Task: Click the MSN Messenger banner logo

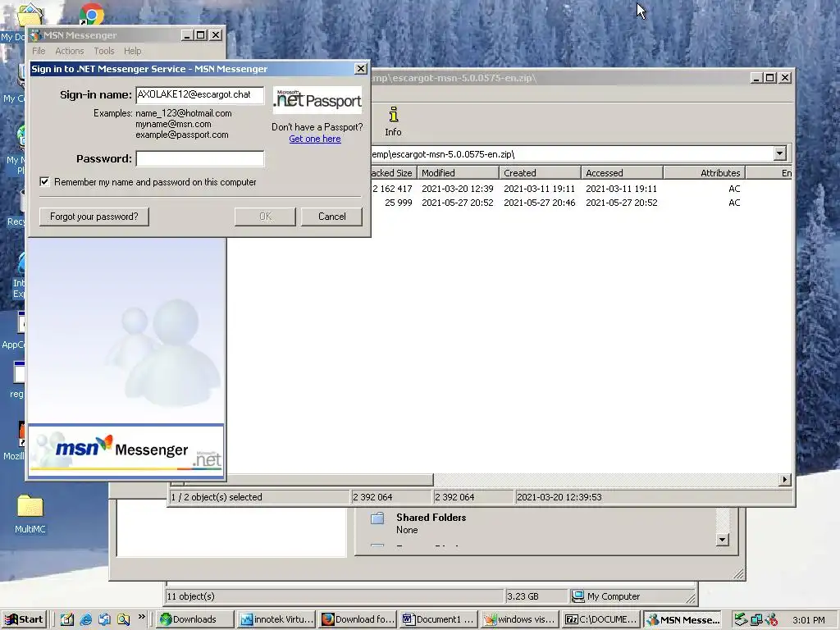Action: point(126,450)
